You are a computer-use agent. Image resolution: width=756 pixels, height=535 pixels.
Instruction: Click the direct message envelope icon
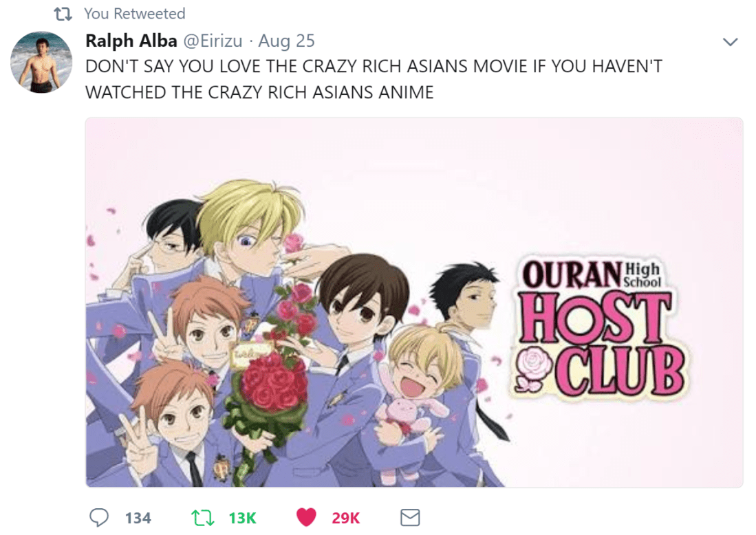tap(410, 517)
